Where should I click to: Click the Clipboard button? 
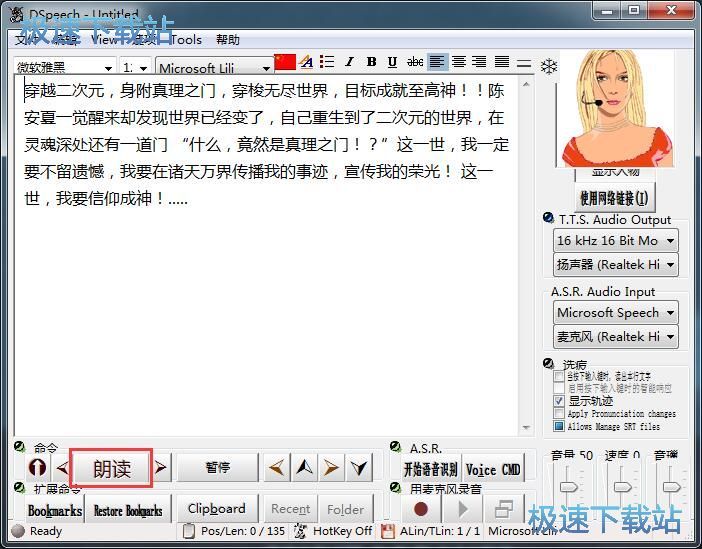(217, 509)
